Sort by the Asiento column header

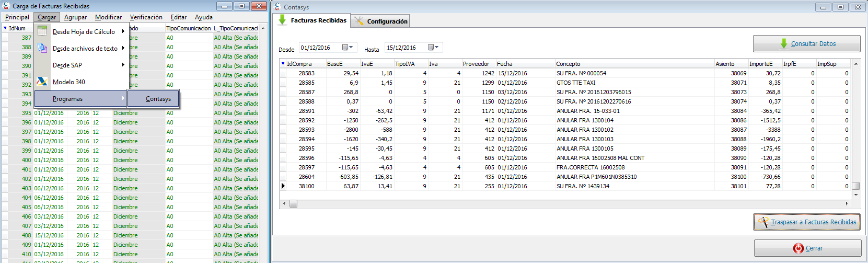pyautogui.click(x=731, y=64)
